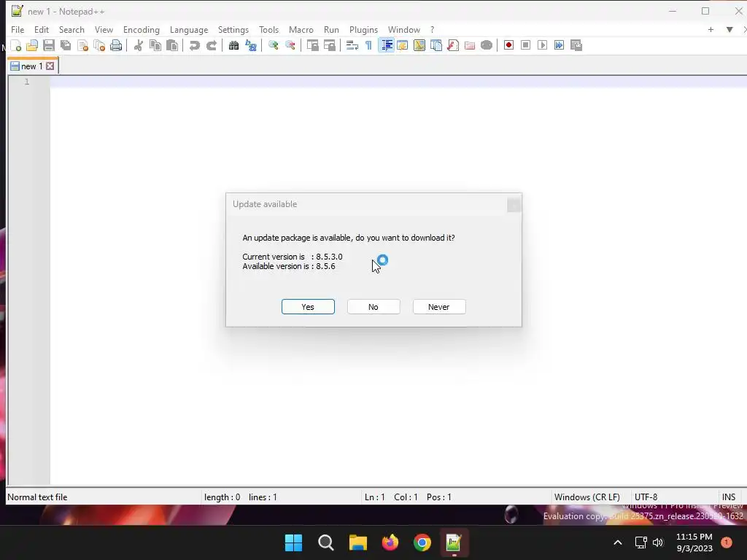
Task: Click Never in Update available dialog
Action: coord(439,307)
